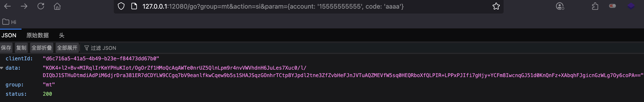644x102 pixels.
Task: Click the purple stacked-layers extension icon
Action: (x=631, y=6)
